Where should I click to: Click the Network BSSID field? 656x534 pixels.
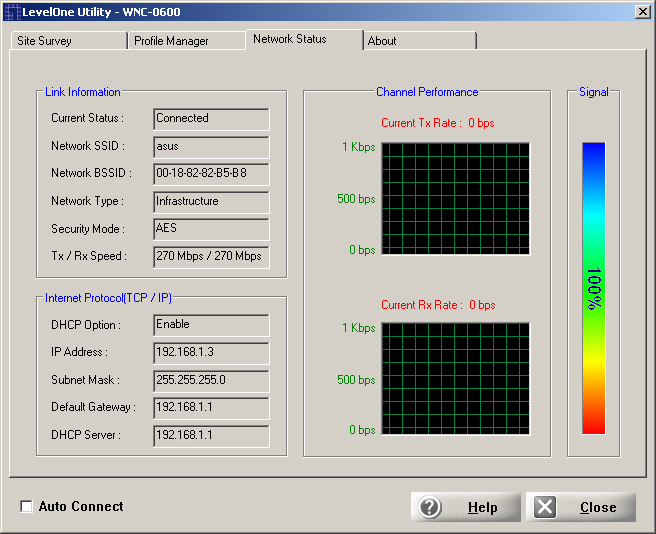(x=211, y=174)
